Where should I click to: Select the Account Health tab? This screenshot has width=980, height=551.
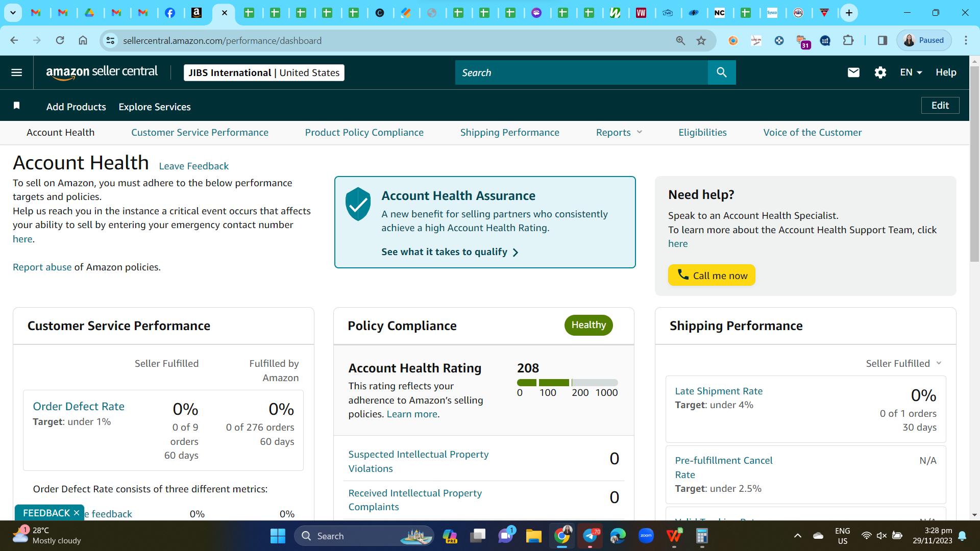[60, 133]
